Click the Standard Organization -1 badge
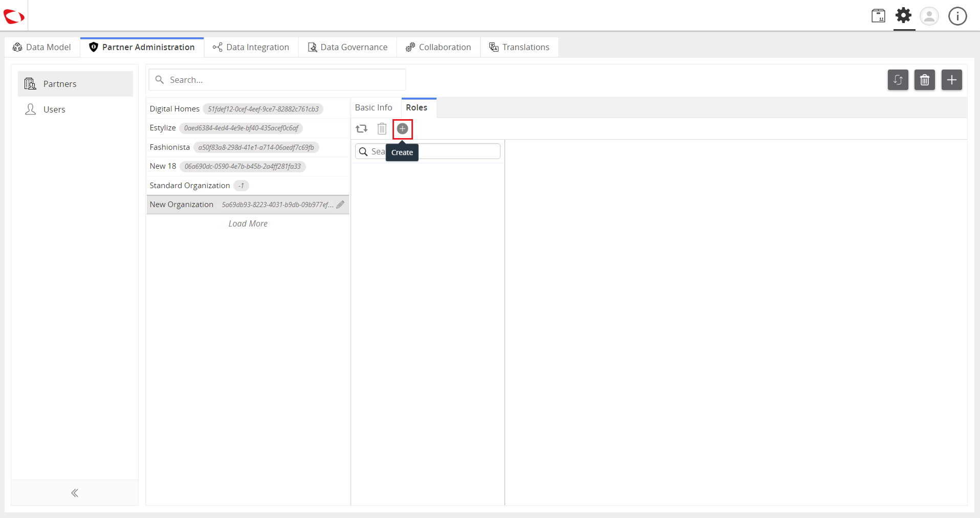Viewport: 980px width, 518px height. [241, 186]
